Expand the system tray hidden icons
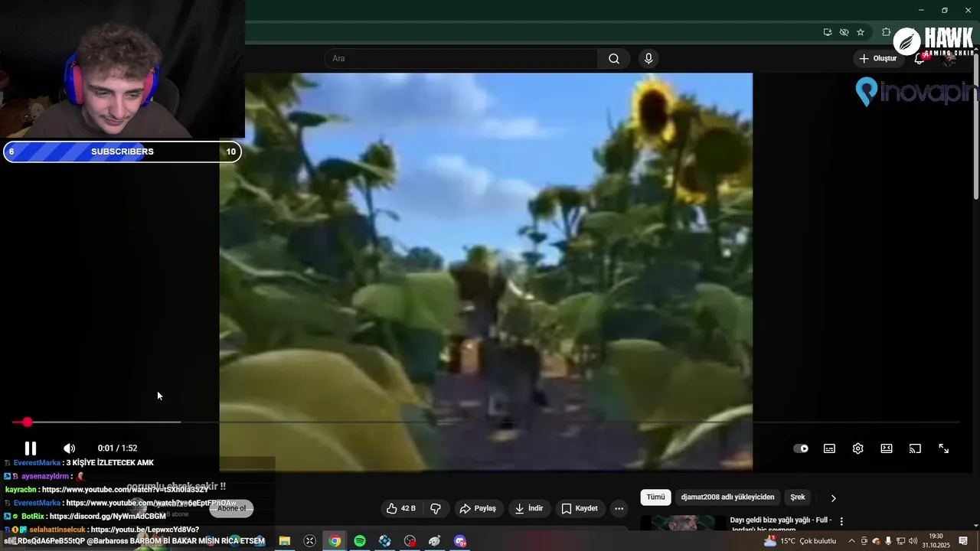Viewport: 980px width, 551px height. click(851, 541)
